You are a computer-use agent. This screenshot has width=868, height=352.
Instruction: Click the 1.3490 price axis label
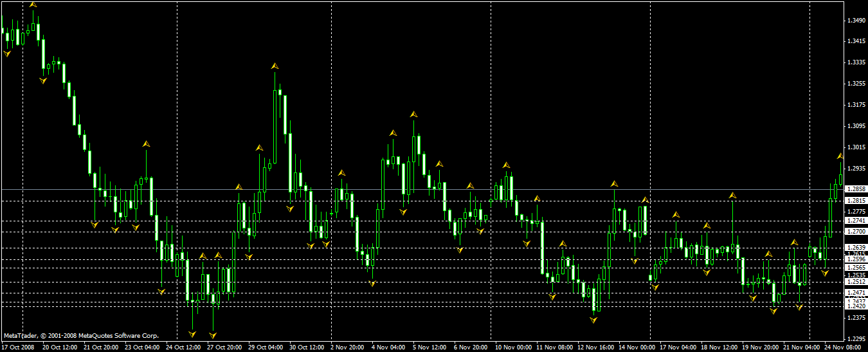(856, 21)
